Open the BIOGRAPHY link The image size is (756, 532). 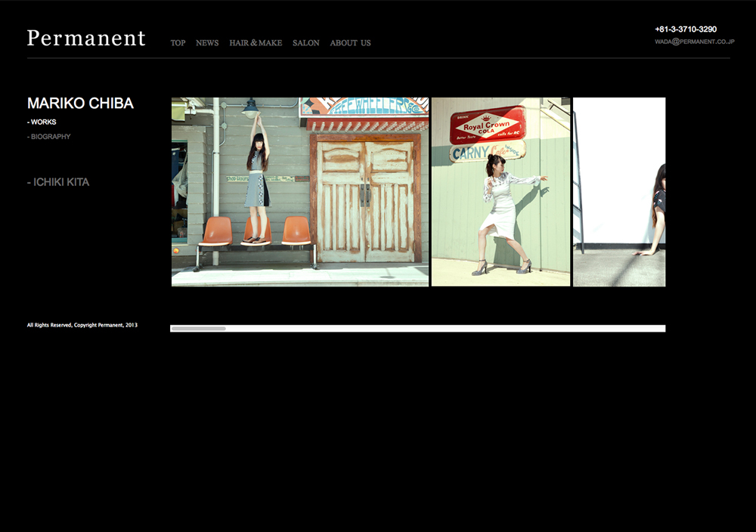(49, 137)
